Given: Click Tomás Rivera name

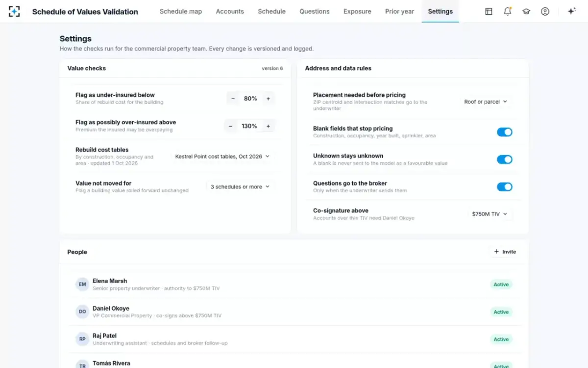Looking at the screenshot, I should click(x=111, y=364).
